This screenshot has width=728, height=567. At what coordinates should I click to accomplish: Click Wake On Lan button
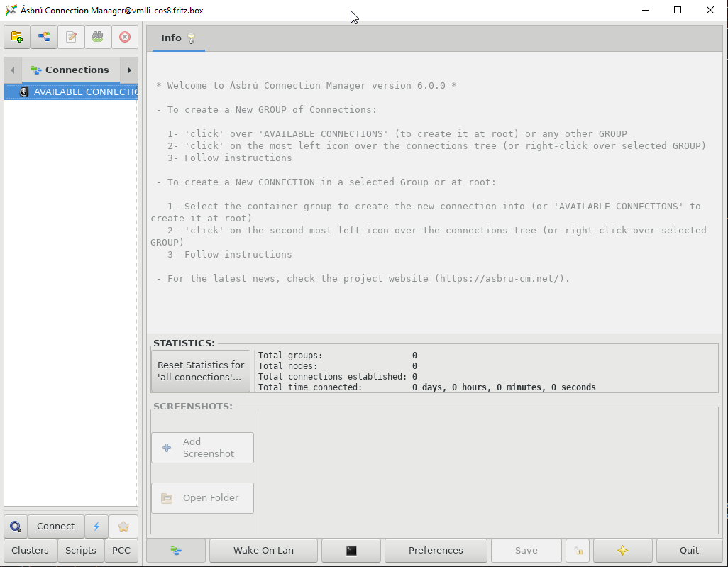[x=264, y=550]
